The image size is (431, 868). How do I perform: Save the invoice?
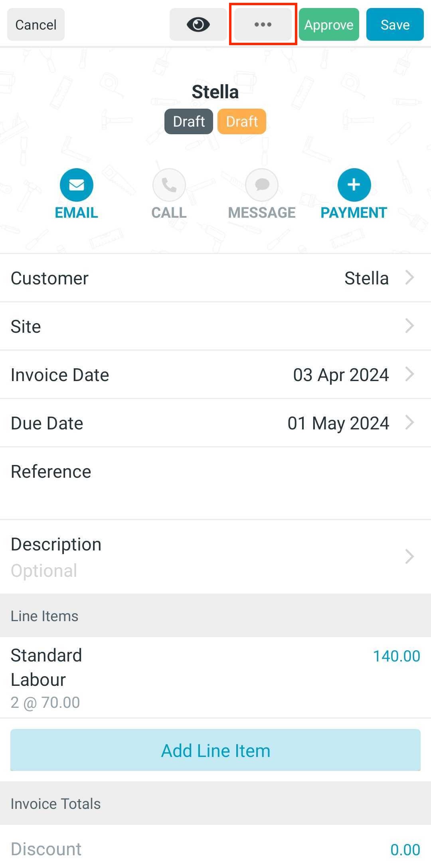(395, 24)
